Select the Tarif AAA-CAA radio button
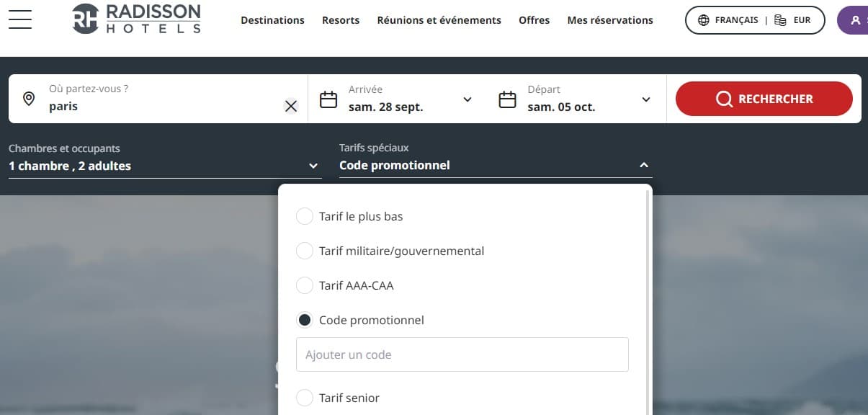The width and height of the screenshot is (868, 415). [x=305, y=285]
